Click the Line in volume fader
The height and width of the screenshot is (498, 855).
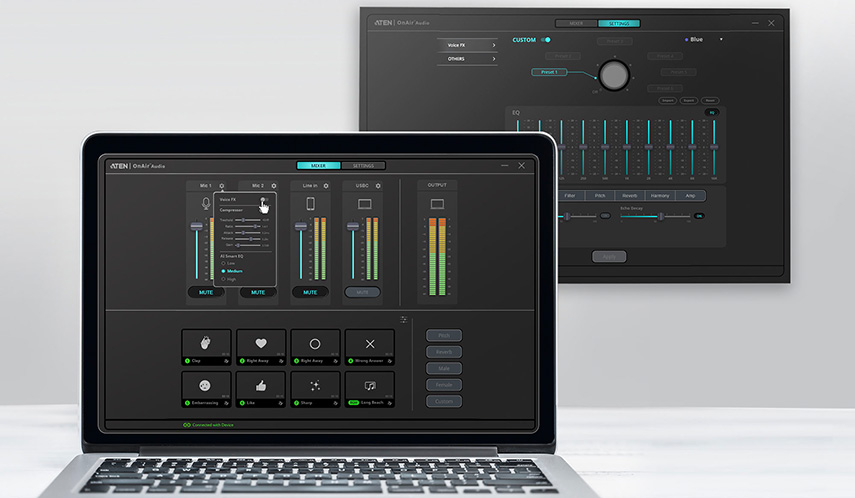pos(300,226)
